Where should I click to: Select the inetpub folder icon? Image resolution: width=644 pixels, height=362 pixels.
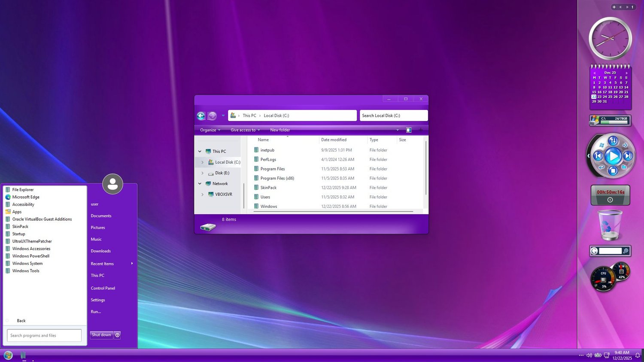coord(256,150)
